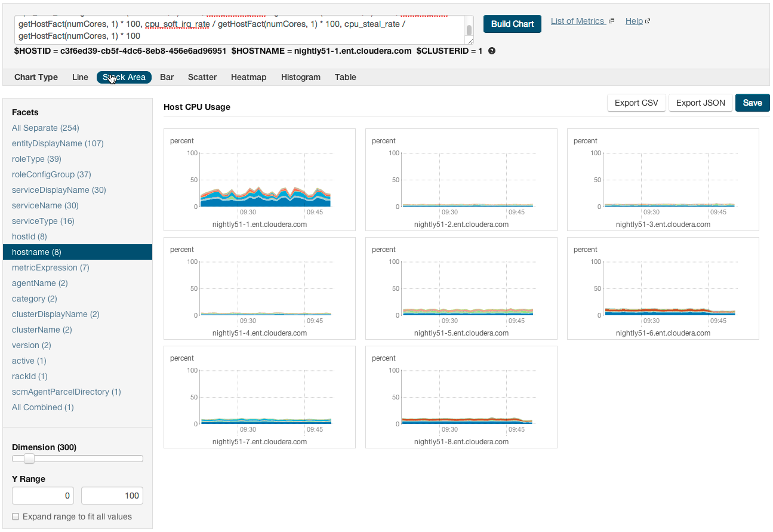The width and height of the screenshot is (773, 532).
Task: Open the List of Metrics link
Action: coord(577,21)
